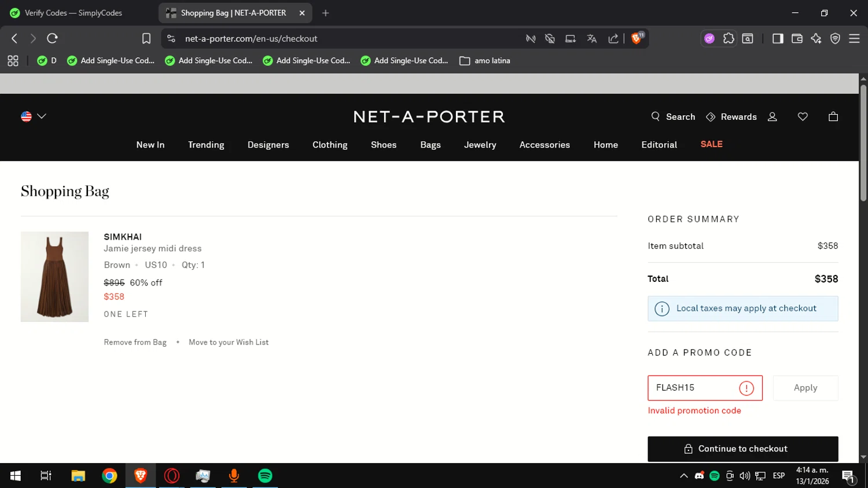Open the Shoes menu

tap(384, 145)
